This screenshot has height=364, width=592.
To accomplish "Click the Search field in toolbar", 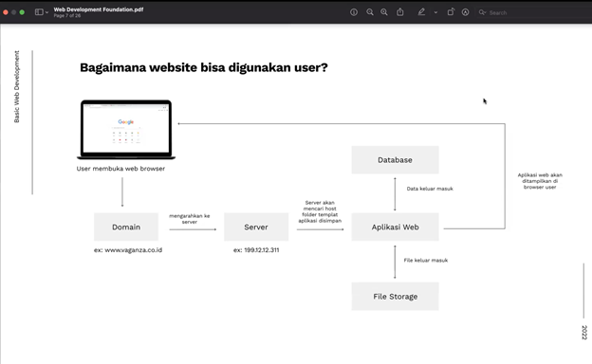I will coord(533,12).
